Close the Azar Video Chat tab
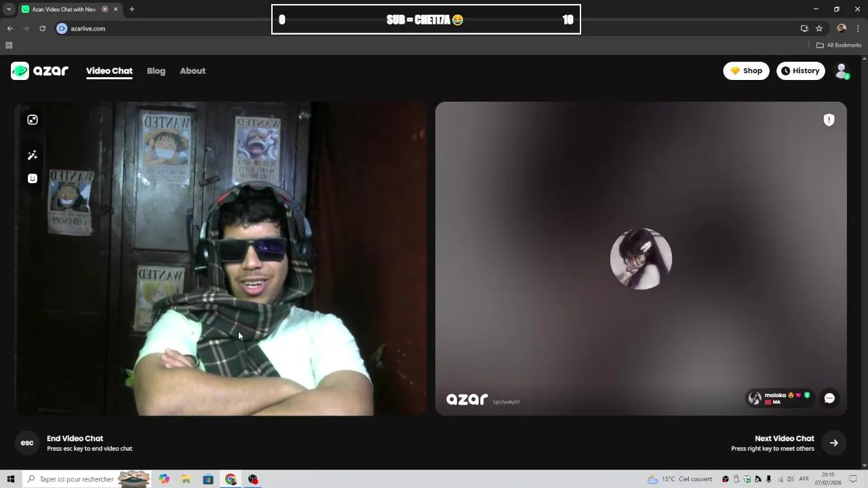The image size is (868, 488). [116, 9]
